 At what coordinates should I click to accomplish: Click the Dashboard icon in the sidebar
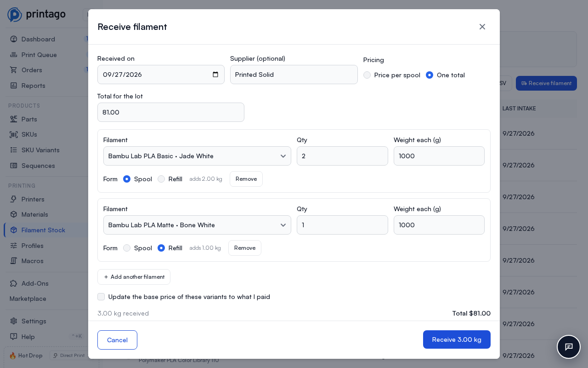[14, 39]
